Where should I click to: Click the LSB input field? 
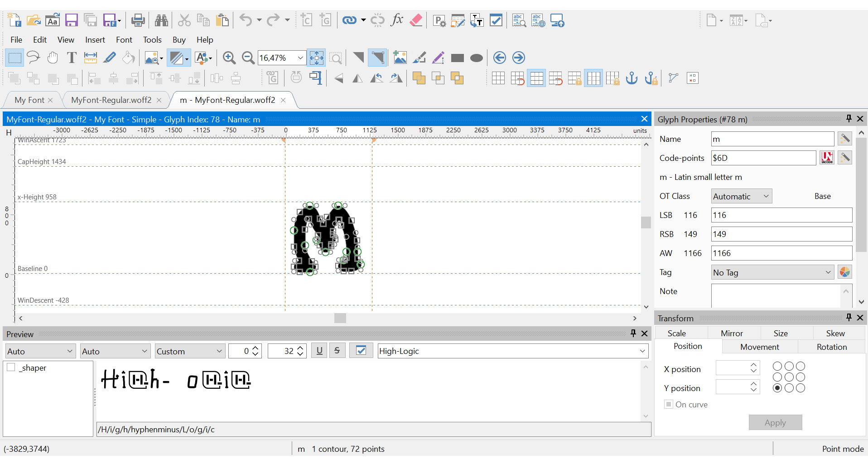coord(781,215)
